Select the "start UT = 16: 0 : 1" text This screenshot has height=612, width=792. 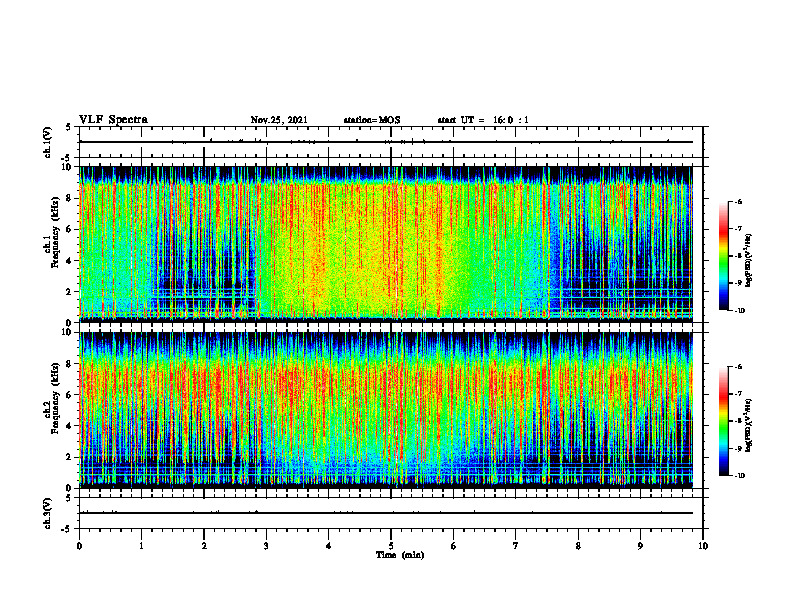[483, 120]
